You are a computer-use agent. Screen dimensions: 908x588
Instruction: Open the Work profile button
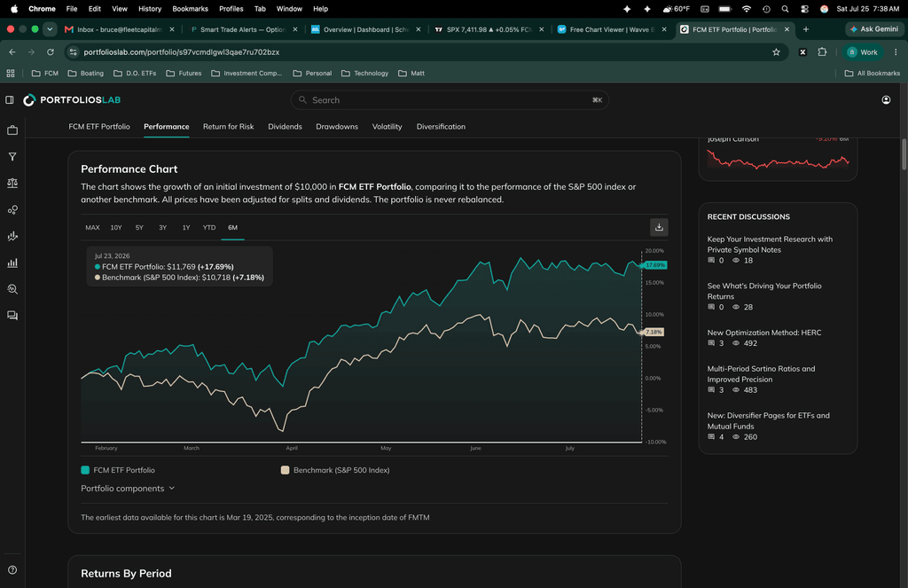click(863, 52)
